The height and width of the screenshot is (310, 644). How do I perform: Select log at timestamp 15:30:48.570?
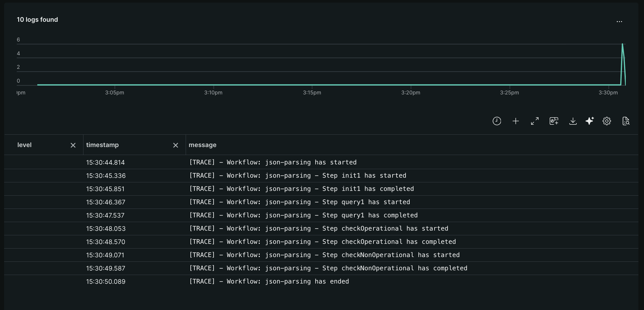tap(105, 242)
